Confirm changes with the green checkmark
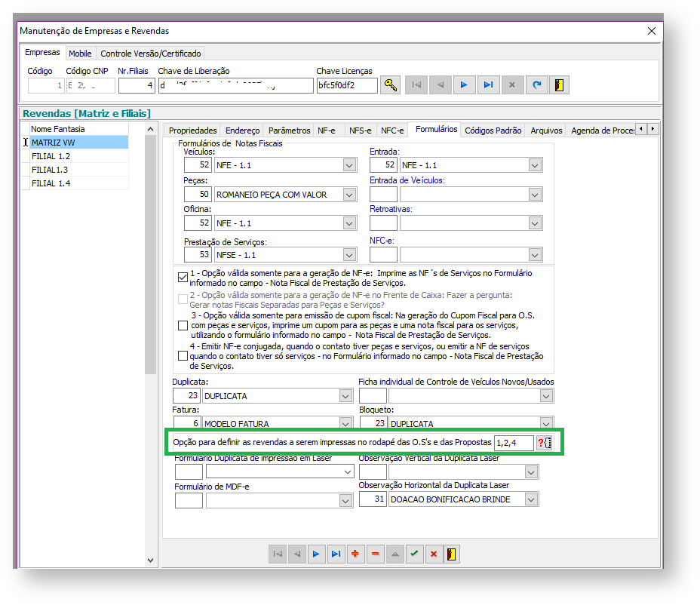 [x=413, y=554]
